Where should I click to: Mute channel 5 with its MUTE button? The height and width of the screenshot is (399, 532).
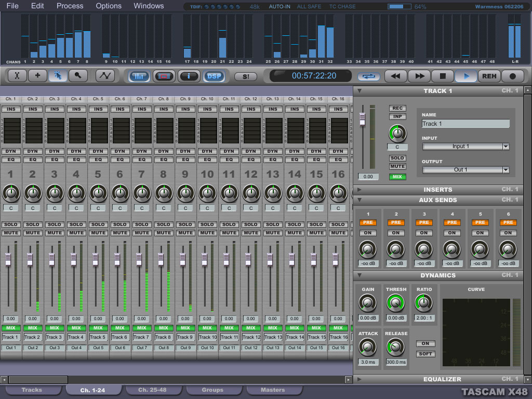98,233
